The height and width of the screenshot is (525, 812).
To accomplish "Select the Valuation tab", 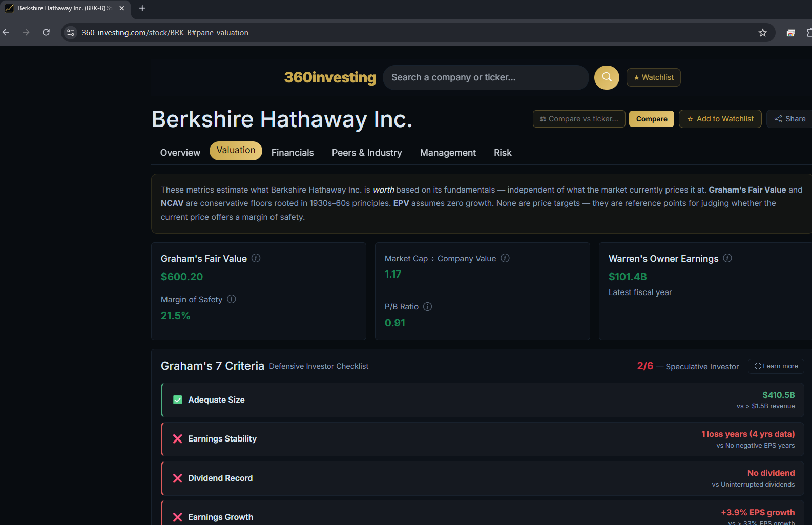I will 236,151.
